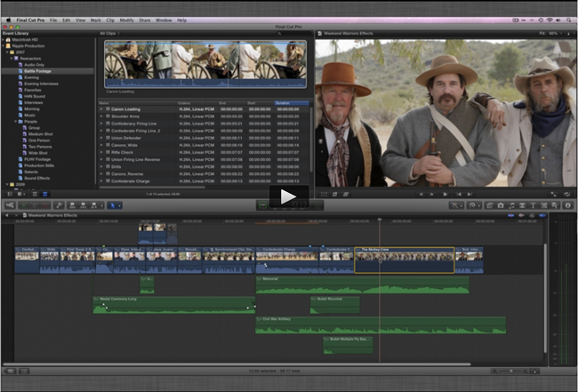Open the Final Cut Pro menu
Image resolution: width=578 pixels, height=392 pixels.
30,20
